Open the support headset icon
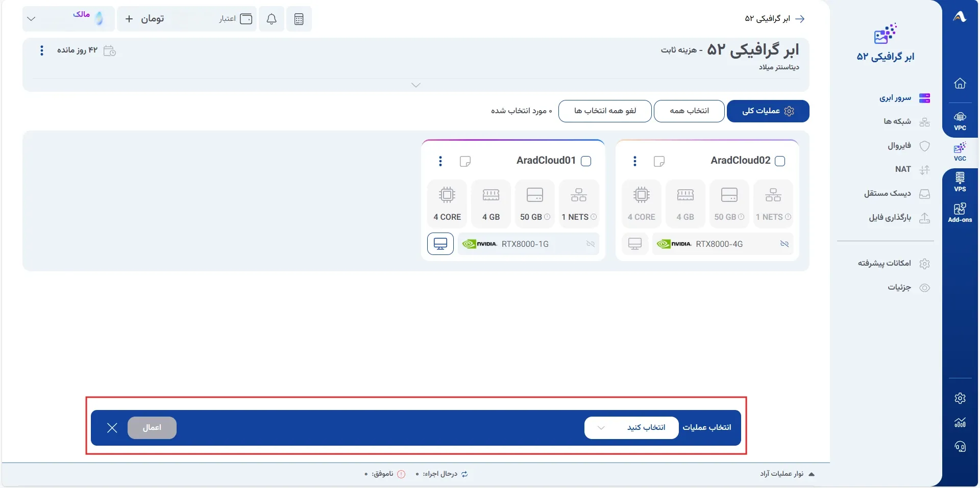980x488 pixels. (x=960, y=447)
